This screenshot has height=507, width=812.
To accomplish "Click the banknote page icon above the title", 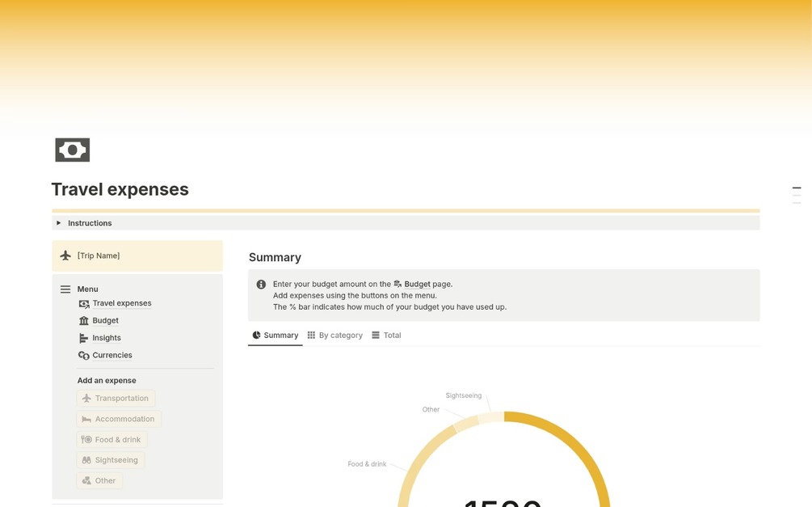I will coord(73,150).
